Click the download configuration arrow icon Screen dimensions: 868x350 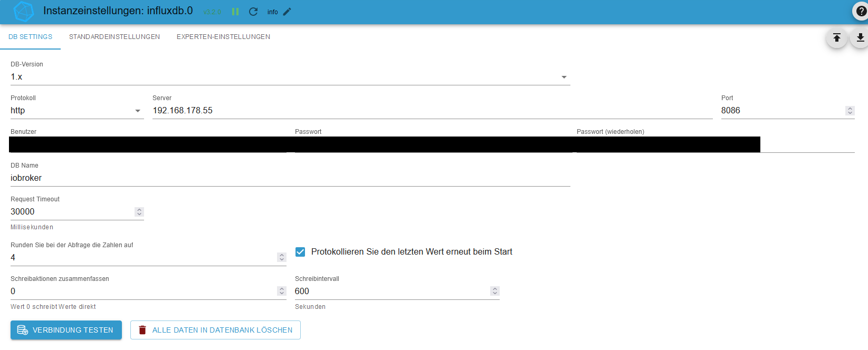point(860,37)
